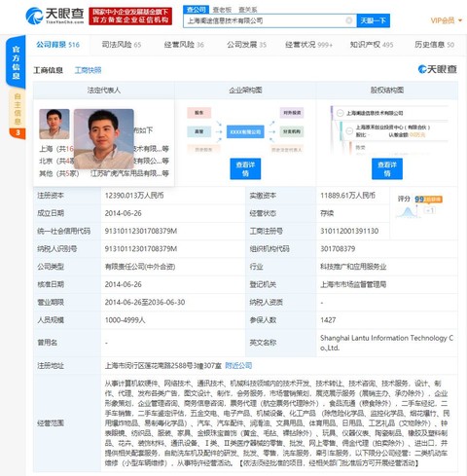Select the 查老板 search tab
Viewport: 467px width, 476px height.
[222, 10]
